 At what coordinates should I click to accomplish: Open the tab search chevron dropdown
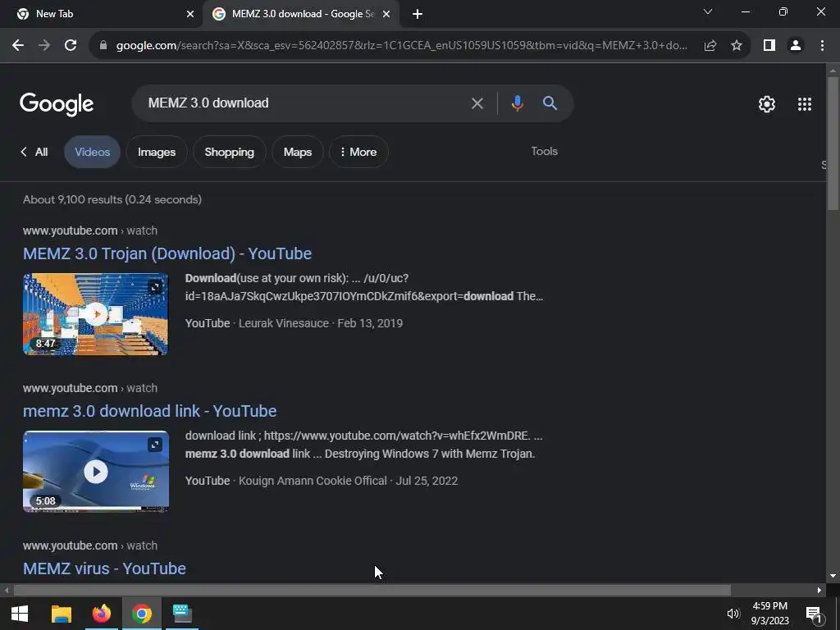pos(708,11)
